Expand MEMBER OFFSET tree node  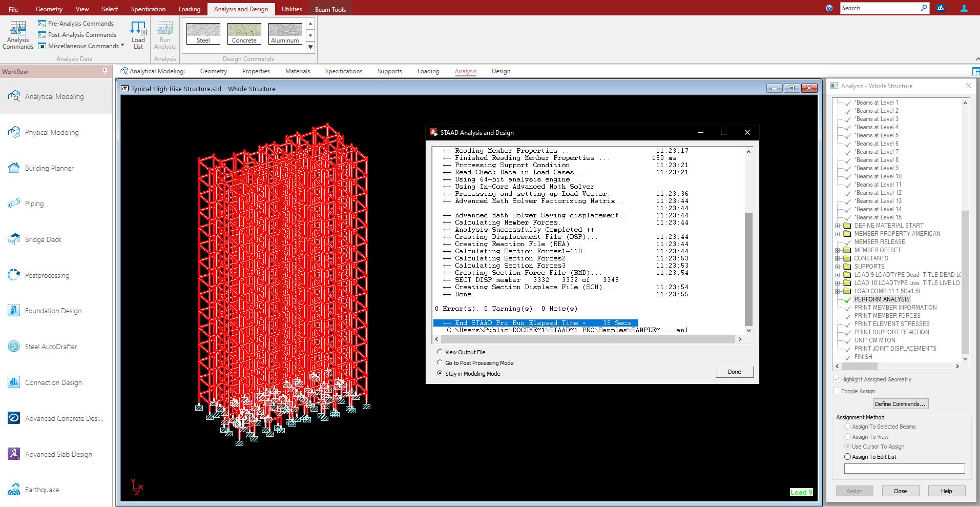838,250
